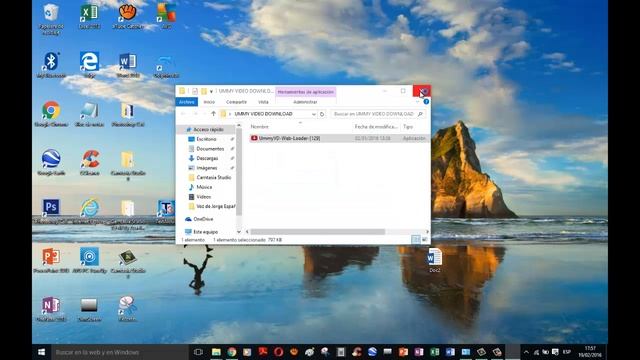Select Acceso rápido in navigation pane
Screen dimensions: 640x360
click(x=208, y=129)
